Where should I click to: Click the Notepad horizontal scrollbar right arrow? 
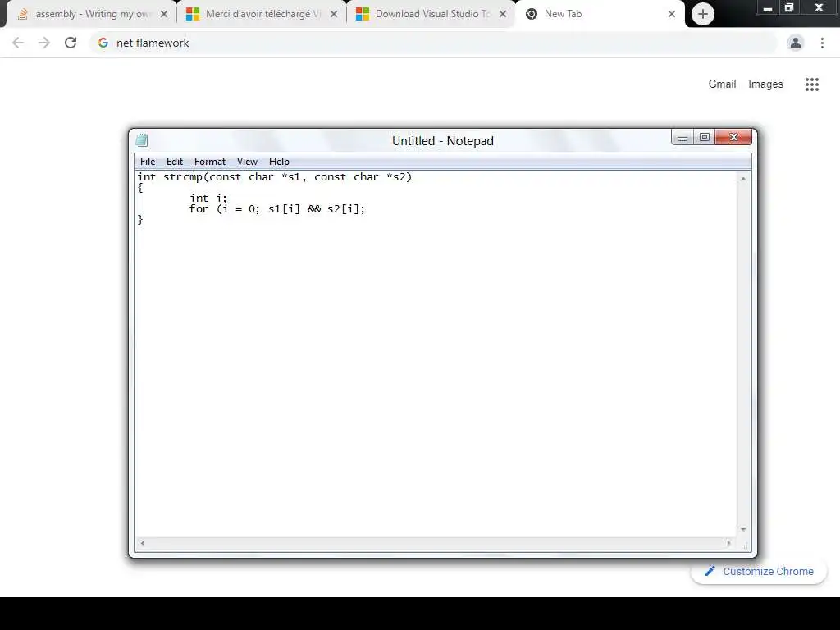[728, 543]
